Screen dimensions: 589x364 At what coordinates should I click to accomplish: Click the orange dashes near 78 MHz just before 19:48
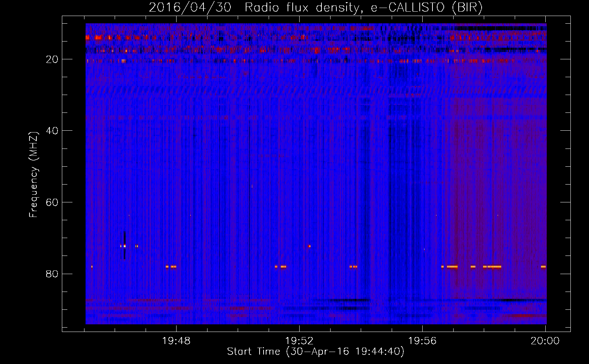pos(171,267)
